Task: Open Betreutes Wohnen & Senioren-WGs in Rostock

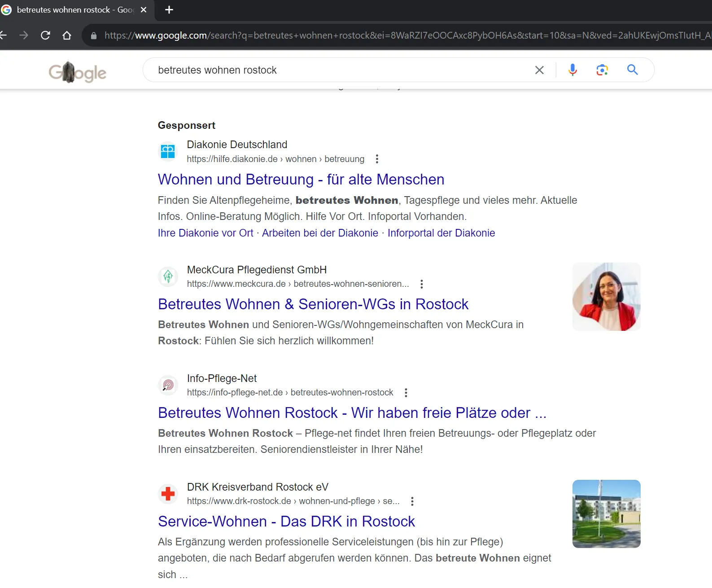Action: pyautogui.click(x=313, y=304)
